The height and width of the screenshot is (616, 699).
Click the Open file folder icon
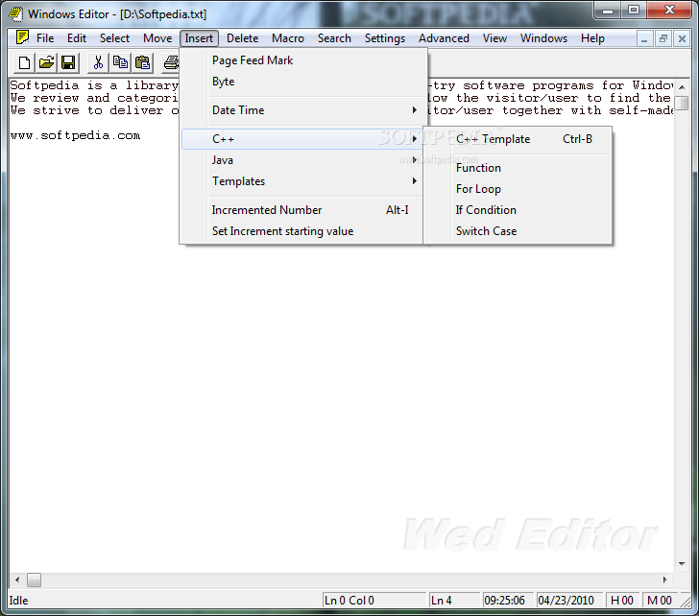(46, 62)
